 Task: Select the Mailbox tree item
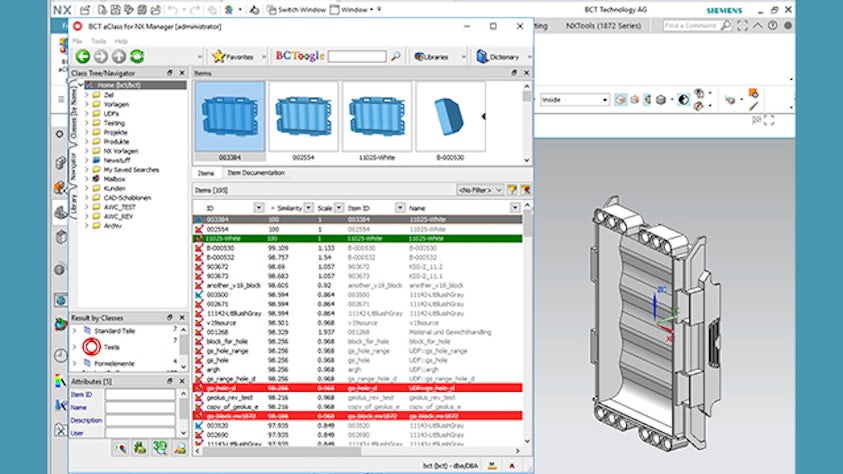(114, 179)
